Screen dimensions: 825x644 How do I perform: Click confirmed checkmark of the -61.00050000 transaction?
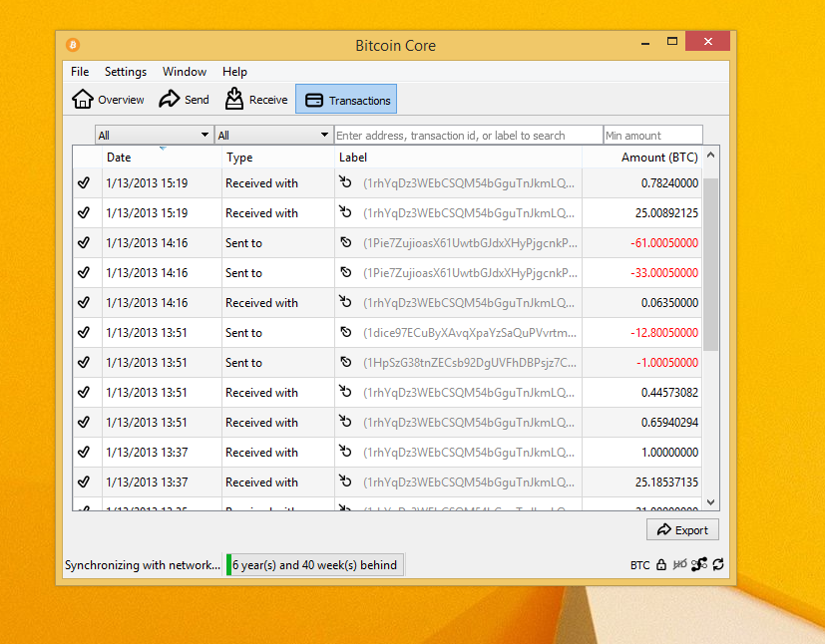click(x=84, y=243)
